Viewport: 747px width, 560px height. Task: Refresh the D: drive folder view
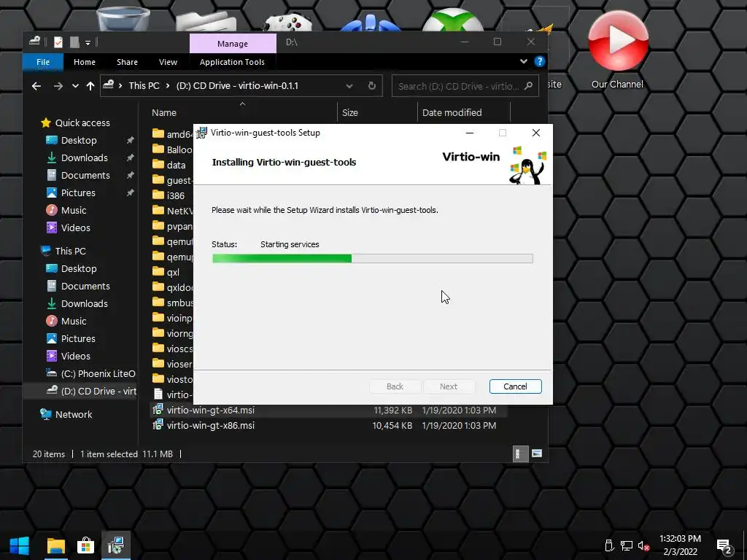(x=372, y=86)
